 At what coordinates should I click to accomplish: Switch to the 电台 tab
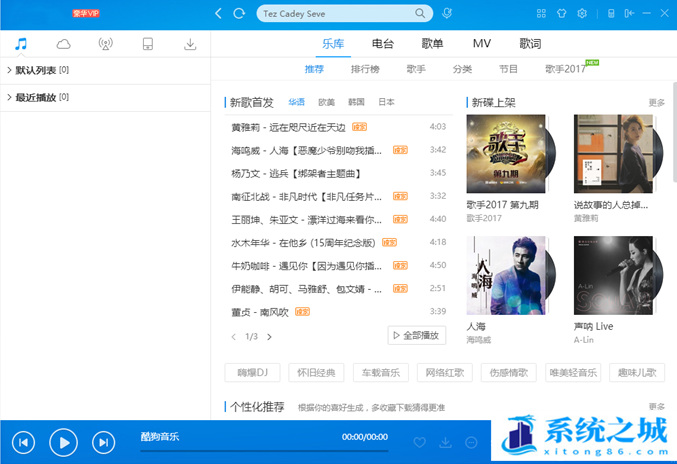coord(383,44)
